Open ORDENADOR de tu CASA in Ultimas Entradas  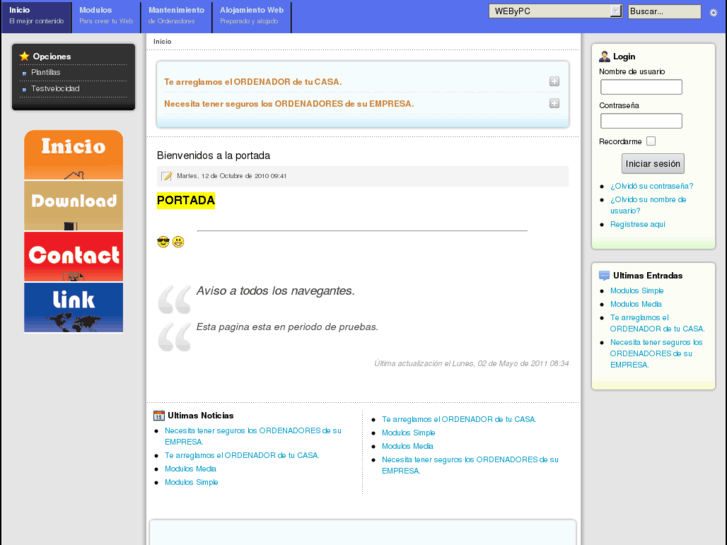(657, 323)
